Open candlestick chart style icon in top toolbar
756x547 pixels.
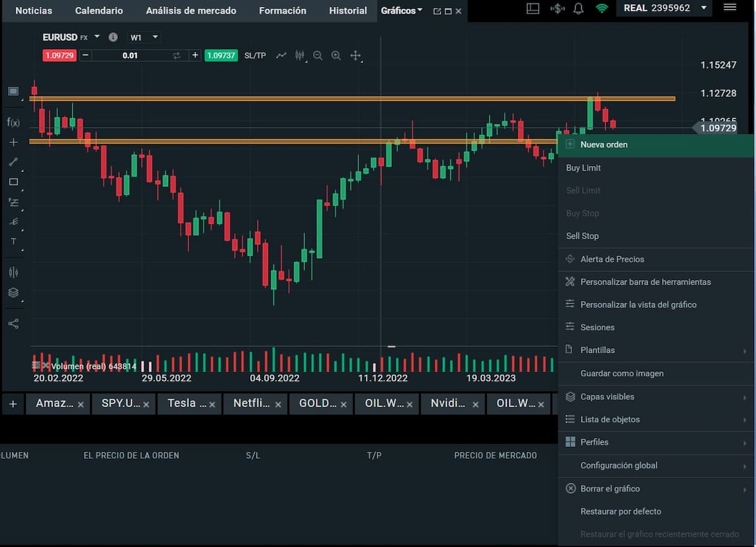pyautogui.click(x=300, y=55)
